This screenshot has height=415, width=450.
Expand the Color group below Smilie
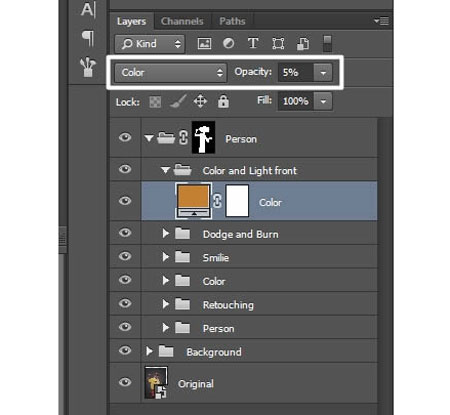coord(165,280)
